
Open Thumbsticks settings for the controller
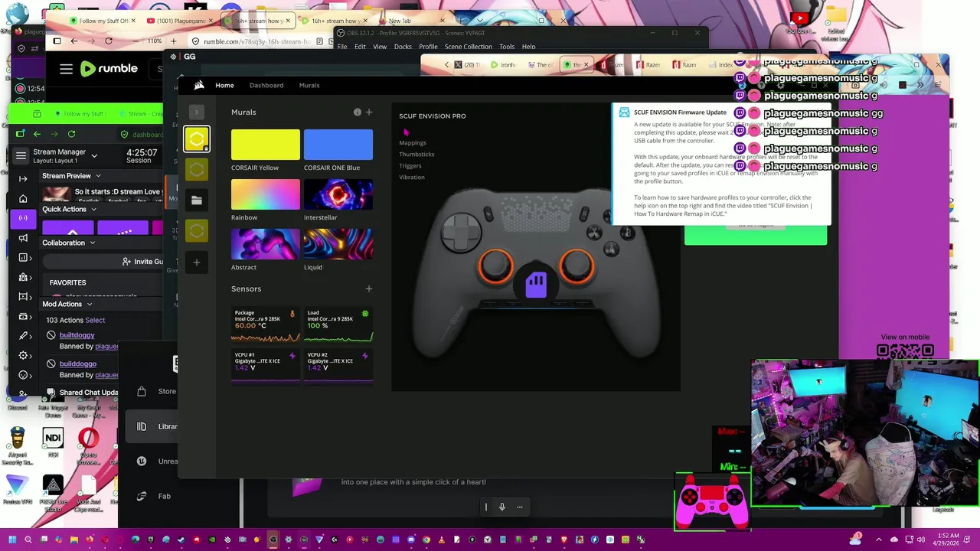pos(416,154)
